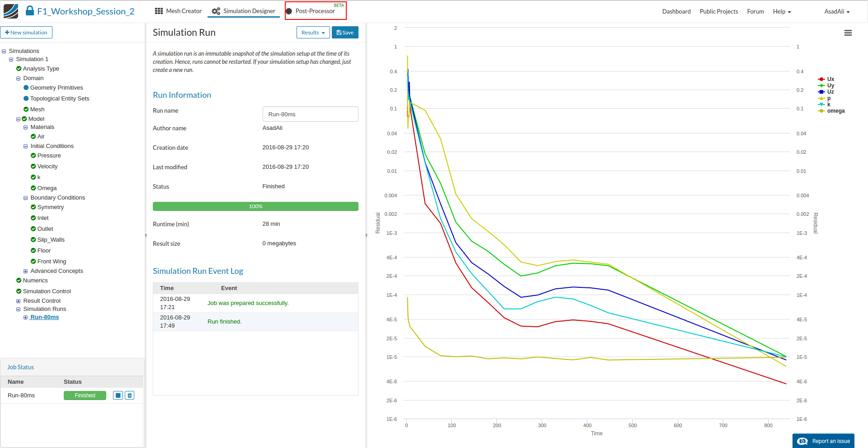Viewport: 868px width, 448px height.
Task: Open the Results dropdown
Action: [313, 33]
